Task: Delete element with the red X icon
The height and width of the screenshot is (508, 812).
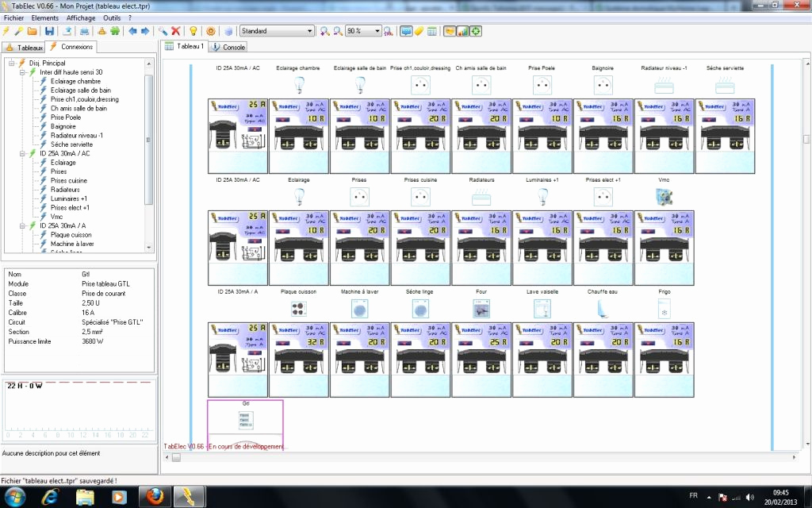Action: [175, 31]
